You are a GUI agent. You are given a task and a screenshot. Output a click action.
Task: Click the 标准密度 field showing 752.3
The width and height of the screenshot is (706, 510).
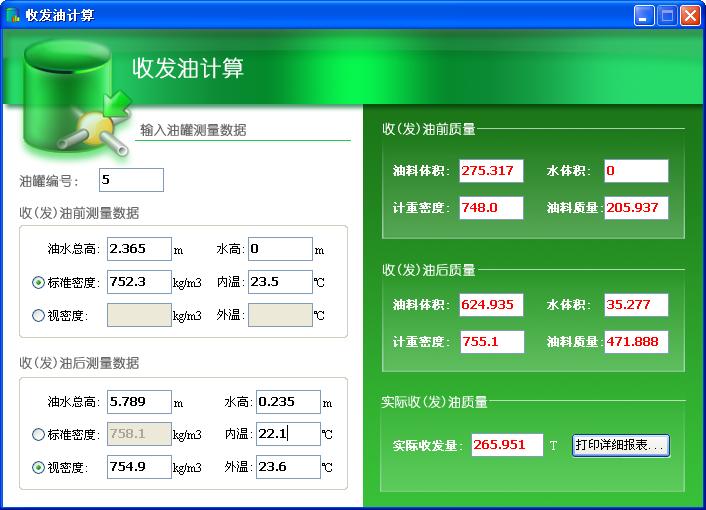pyautogui.click(x=139, y=282)
